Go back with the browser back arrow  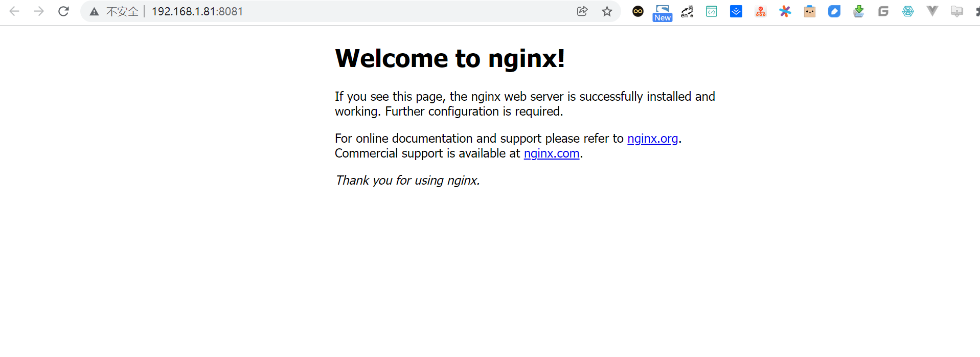point(14,11)
